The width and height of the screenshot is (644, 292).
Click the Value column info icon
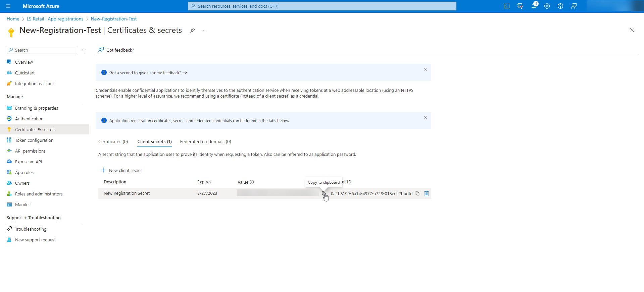tap(252, 182)
